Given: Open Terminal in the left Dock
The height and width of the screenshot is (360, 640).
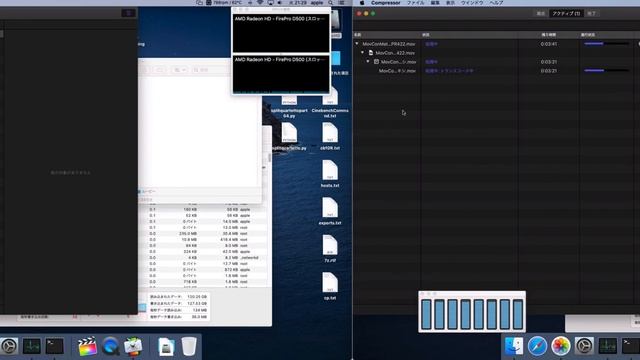Looking at the screenshot, I should (x=54, y=346).
